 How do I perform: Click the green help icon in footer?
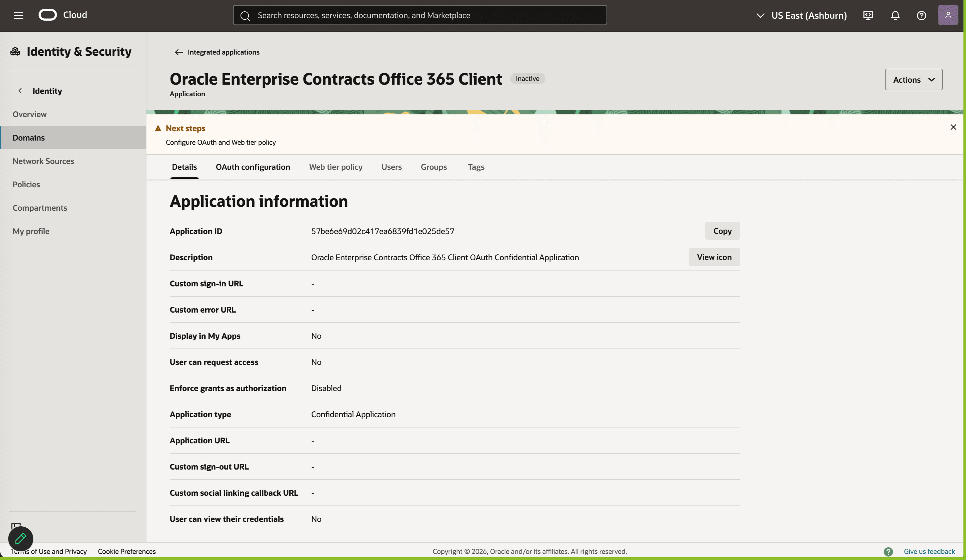pyautogui.click(x=888, y=552)
